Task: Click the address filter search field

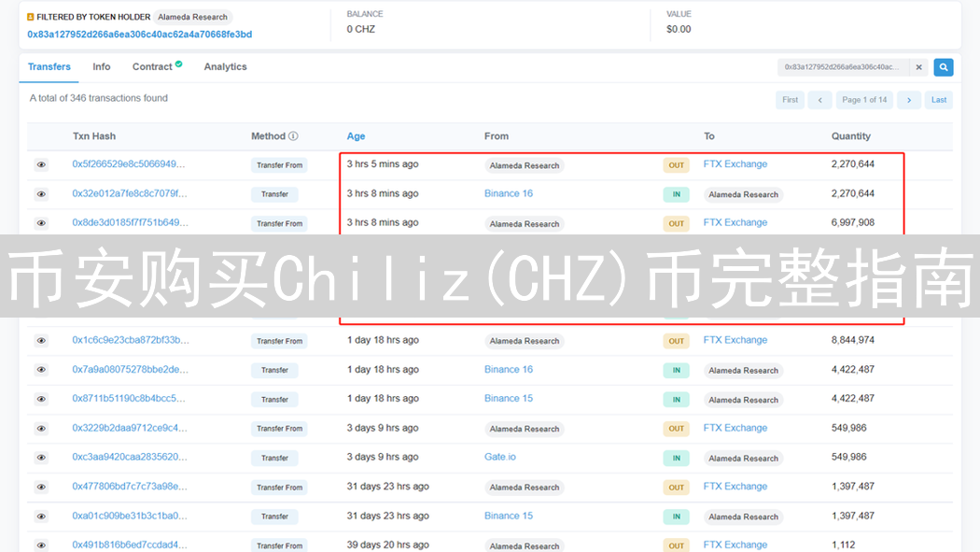Action: click(x=844, y=67)
